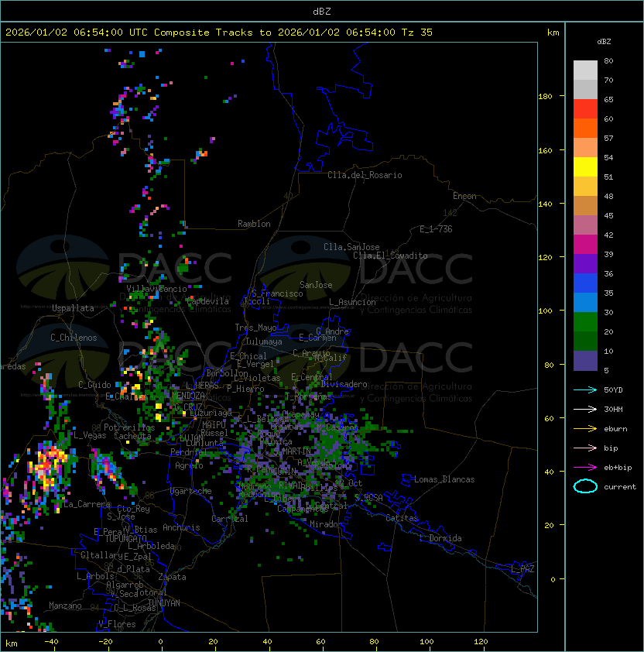This screenshot has width=644, height=652.
Task: Click the C_Guido map label
Action: pyautogui.click(x=94, y=385)
